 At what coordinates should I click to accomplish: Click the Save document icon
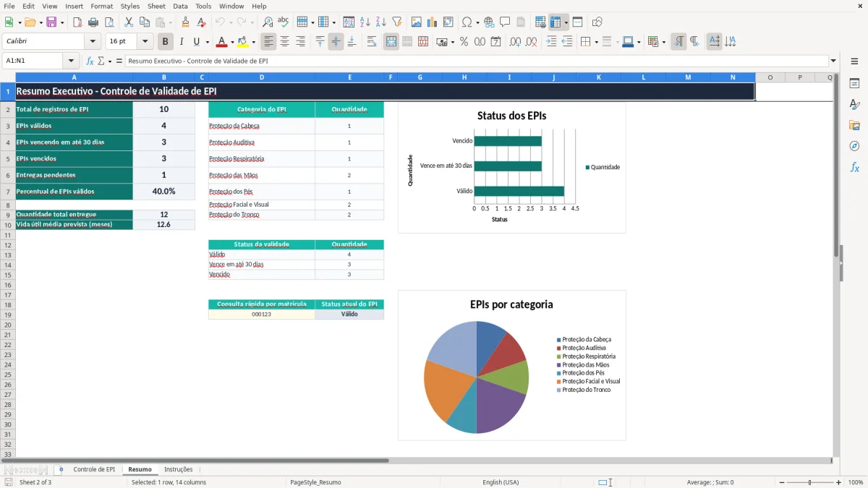tap(51, 22)
